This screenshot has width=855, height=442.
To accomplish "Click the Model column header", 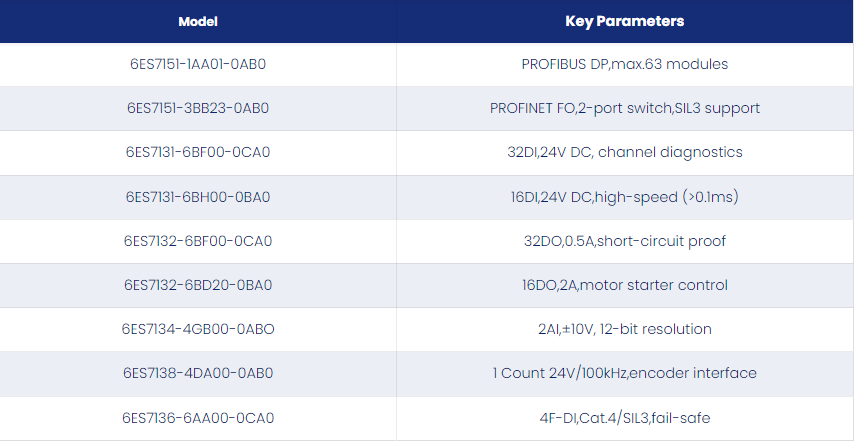I will click(198, 21).
